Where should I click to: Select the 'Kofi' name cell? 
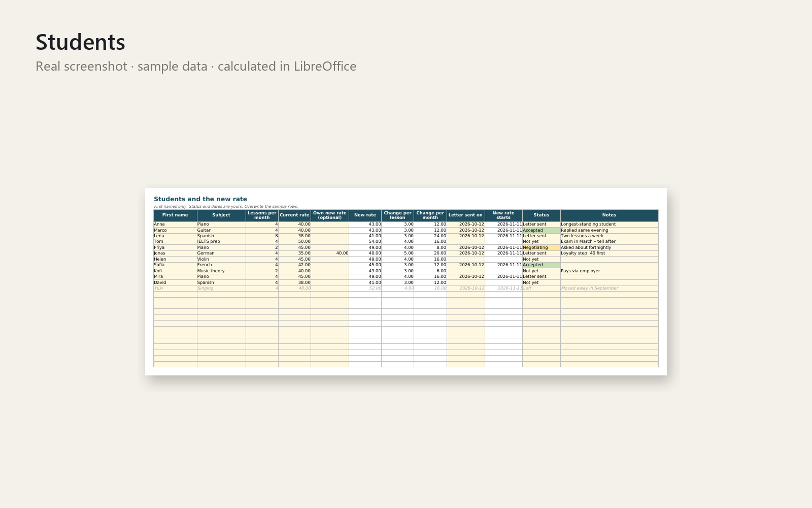point(175,271)
